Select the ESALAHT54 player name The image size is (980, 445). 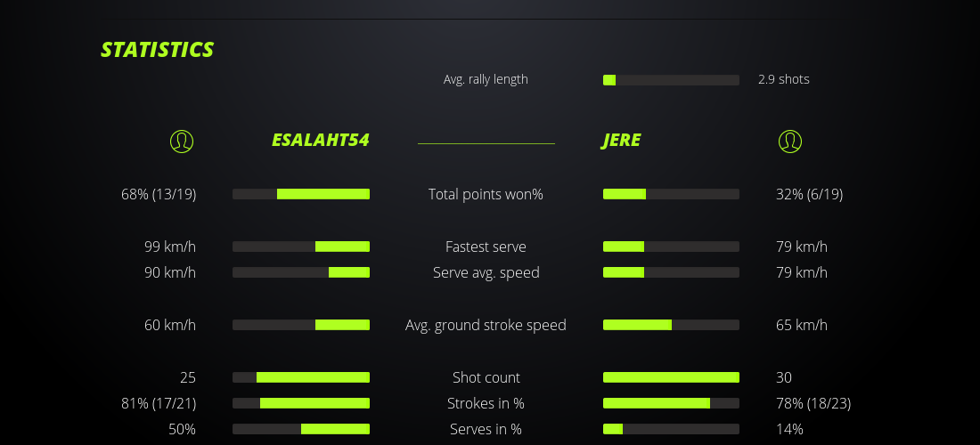(x=321, y=141)
